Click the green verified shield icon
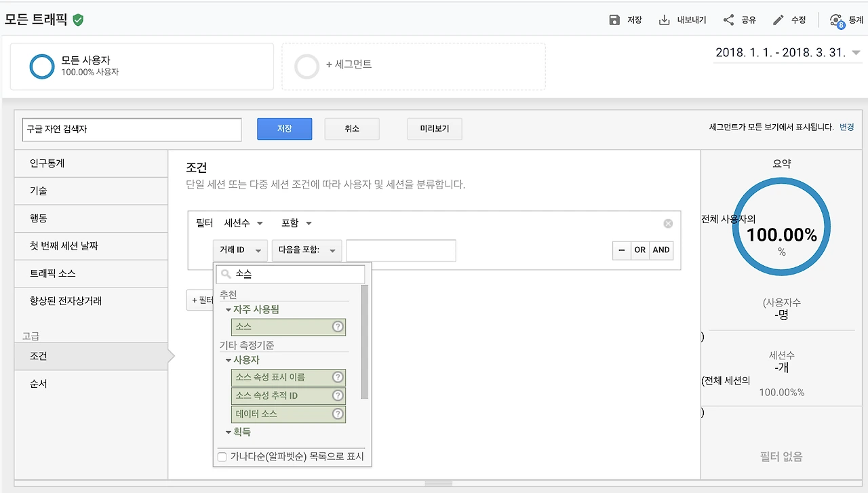The height and width of the screenshot is (493, 868). point(78,20)
